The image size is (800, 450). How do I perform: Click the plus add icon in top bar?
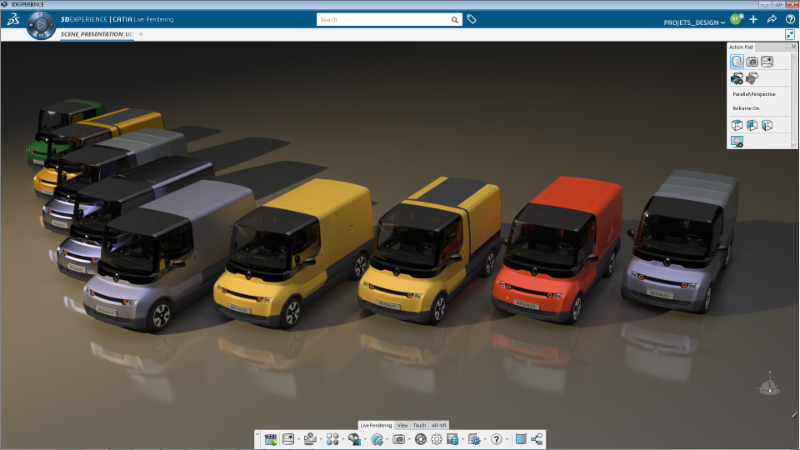click(753, 20)
